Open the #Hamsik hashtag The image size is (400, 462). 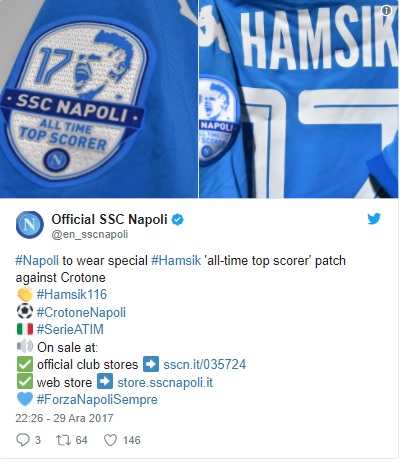(176, 260)
